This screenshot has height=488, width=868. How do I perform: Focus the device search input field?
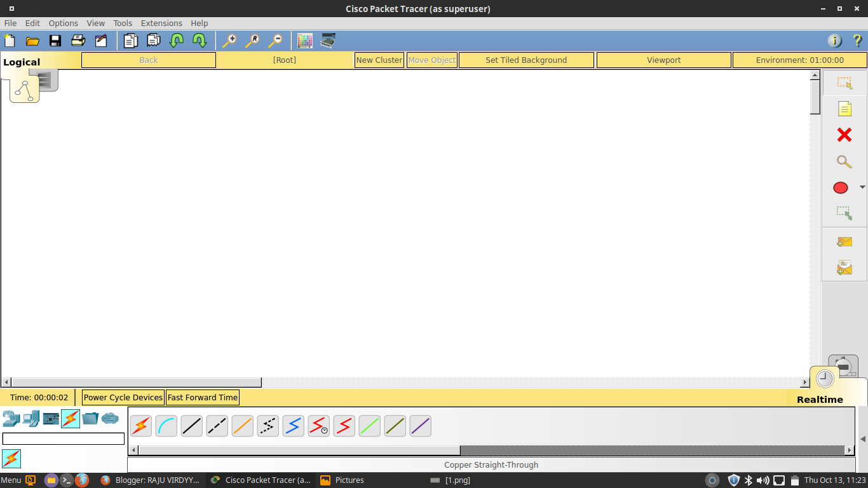click(64, 438)
